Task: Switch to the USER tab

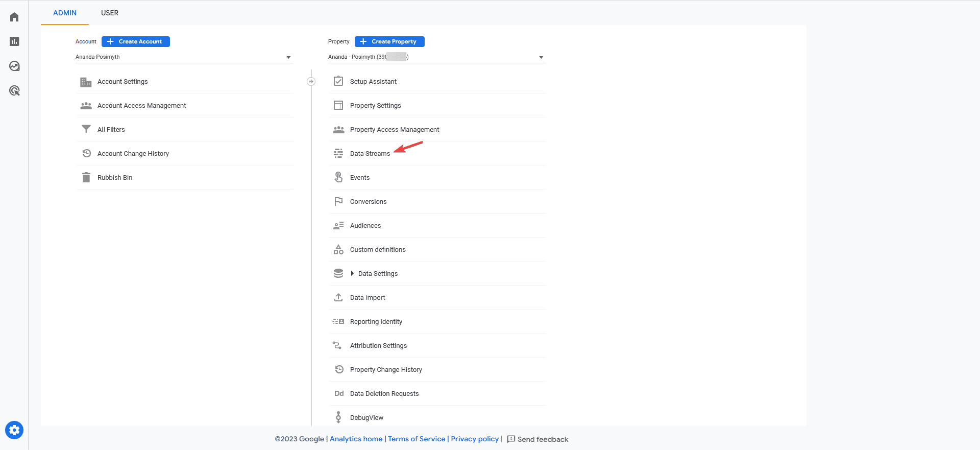Action: tap(110, 13)
